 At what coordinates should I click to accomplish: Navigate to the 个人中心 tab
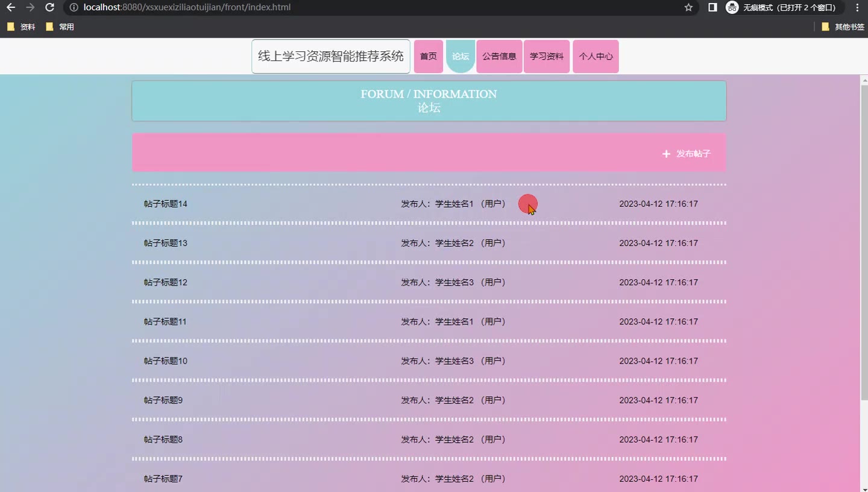[596, 57]
